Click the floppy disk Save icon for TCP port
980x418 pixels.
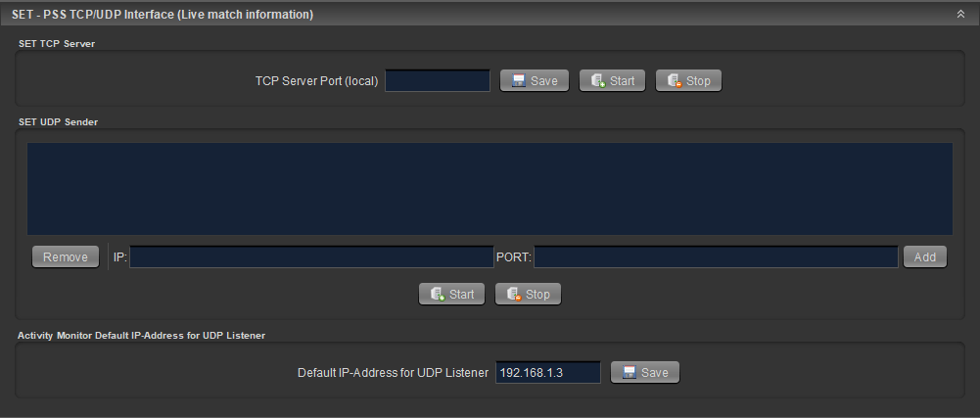[519, 81]
